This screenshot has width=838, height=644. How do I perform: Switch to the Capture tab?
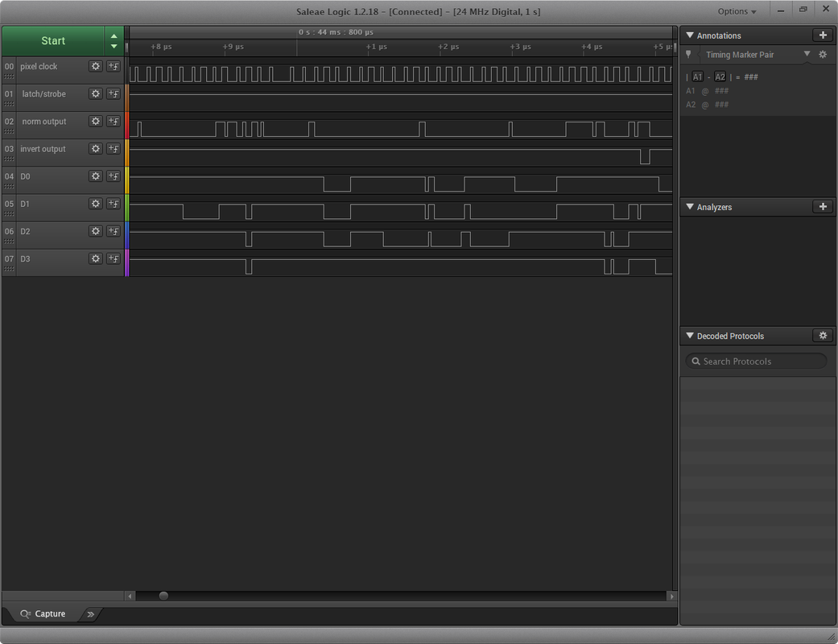coord(43,614)
